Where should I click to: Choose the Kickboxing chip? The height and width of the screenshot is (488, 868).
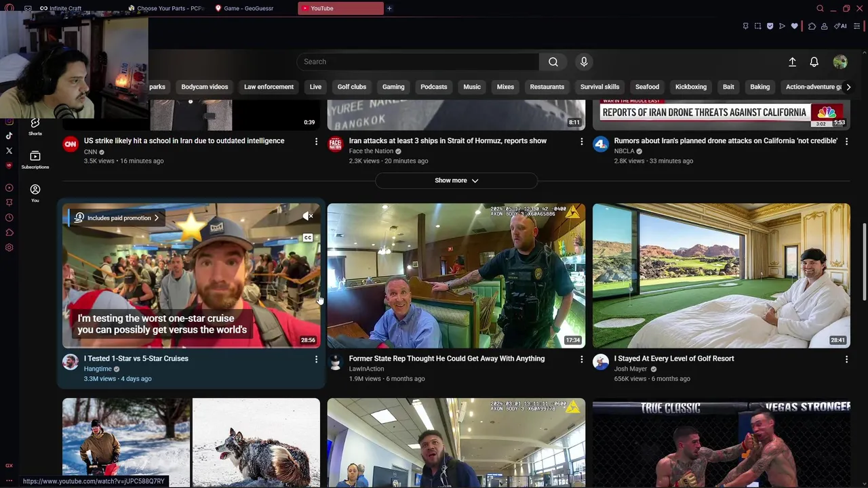[691, 87]
